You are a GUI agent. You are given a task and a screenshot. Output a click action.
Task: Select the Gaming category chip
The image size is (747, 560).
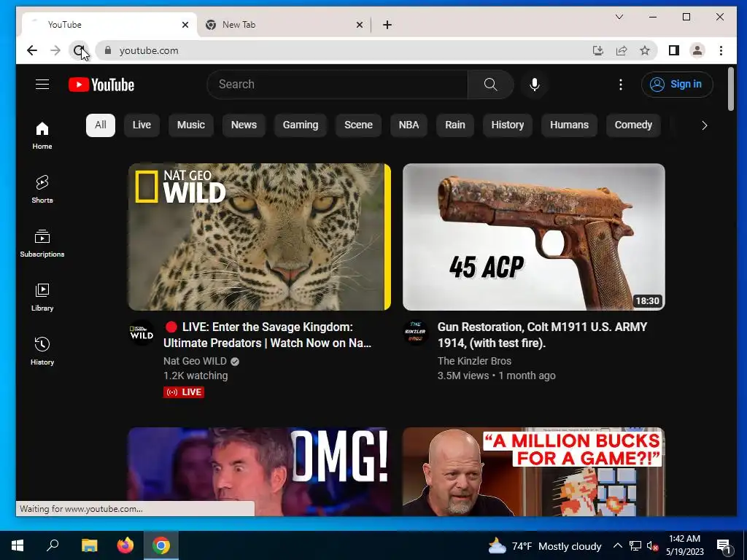pos(301,125)
